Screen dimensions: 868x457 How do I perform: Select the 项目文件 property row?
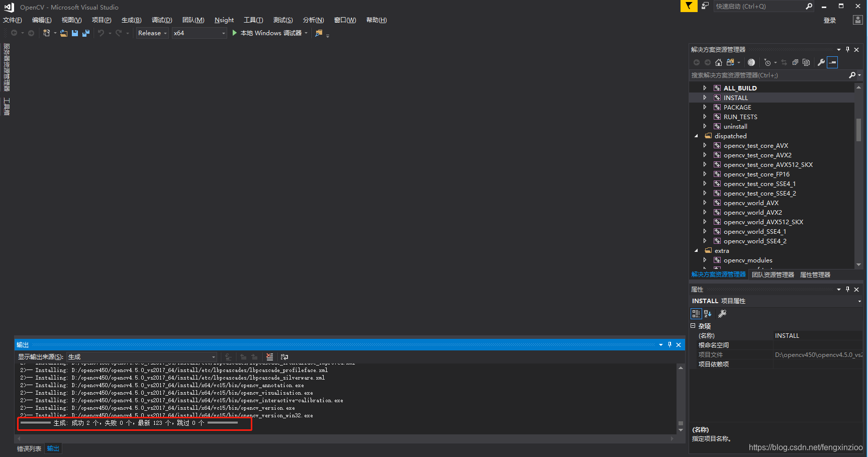click(777, 354)
